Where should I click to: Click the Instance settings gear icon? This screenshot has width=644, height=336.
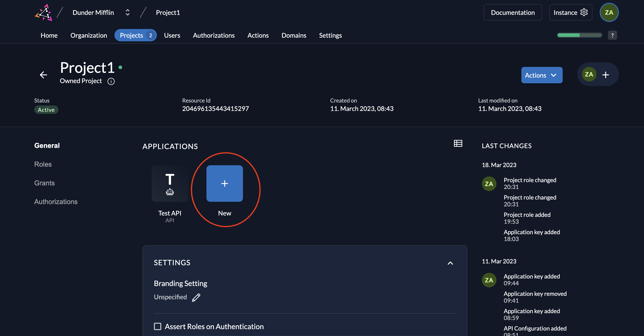584,12
